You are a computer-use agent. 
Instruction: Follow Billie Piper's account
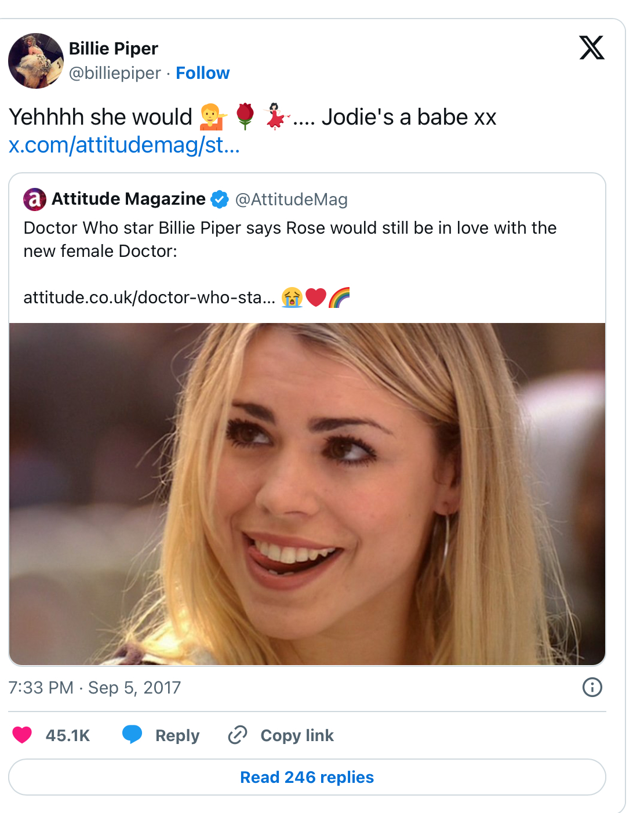[202, 73]
